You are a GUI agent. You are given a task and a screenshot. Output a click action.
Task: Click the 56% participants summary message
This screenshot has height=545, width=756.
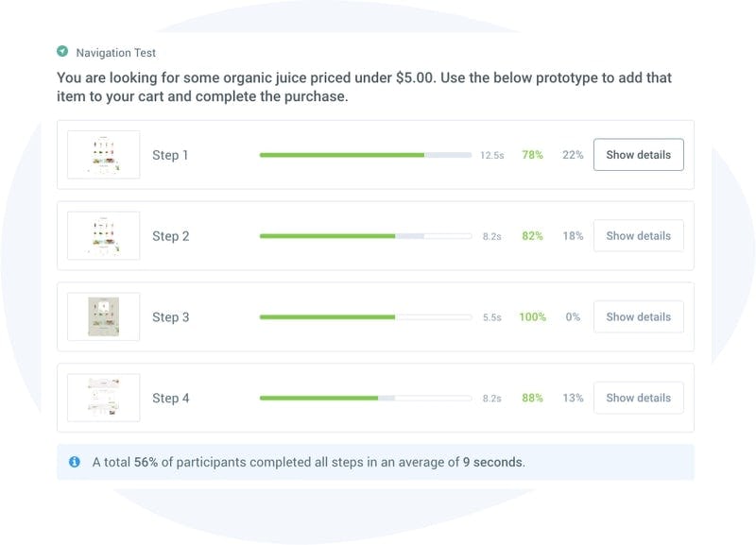point(308,463)
